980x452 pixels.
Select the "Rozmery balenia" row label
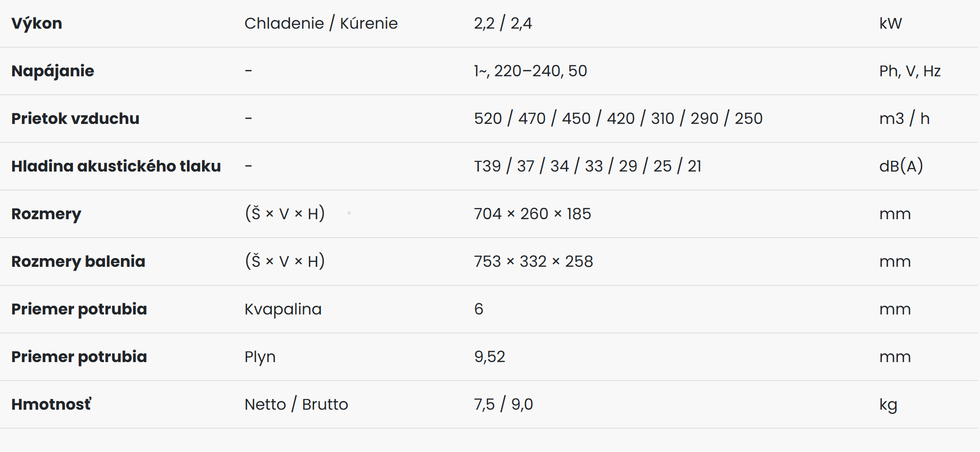click(x=78, y=261)
